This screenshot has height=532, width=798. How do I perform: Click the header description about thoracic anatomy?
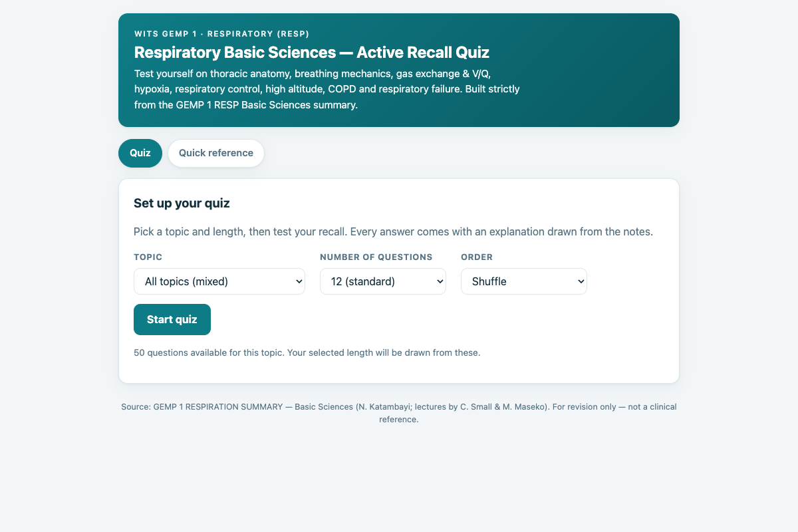point(327,89)
